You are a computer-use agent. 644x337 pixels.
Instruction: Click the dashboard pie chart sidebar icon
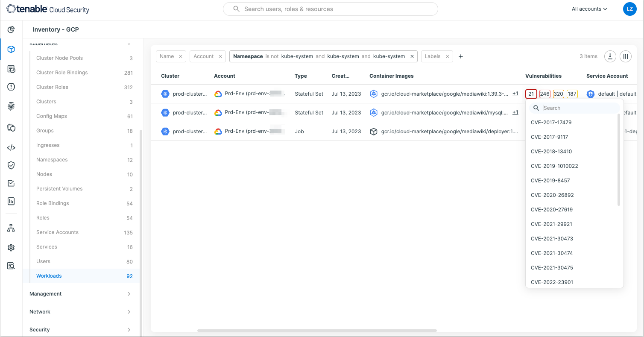click(11, 29)
